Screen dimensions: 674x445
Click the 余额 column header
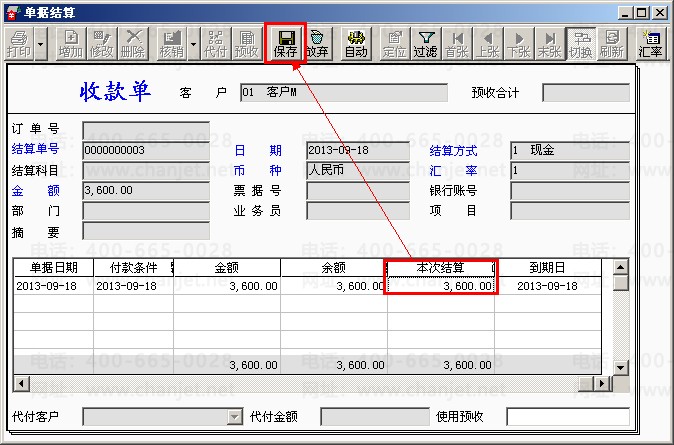coord(334,268)
